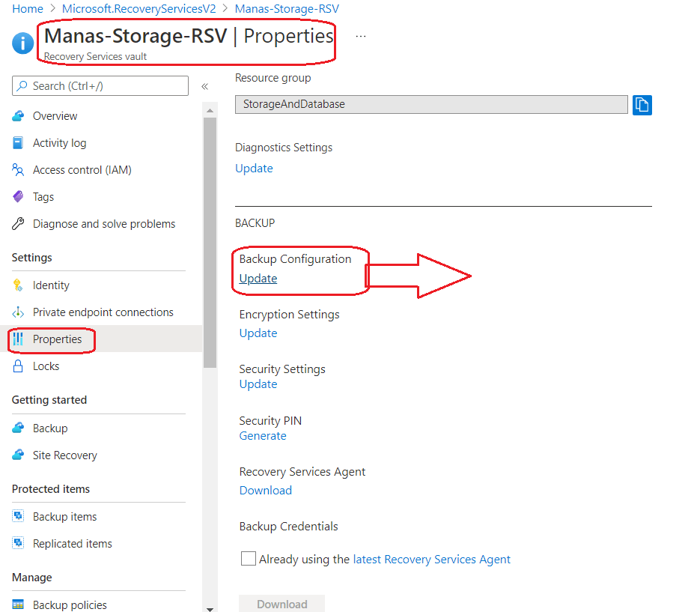Click the grey Download button at the bottom
The image size is (700, 612).
pyautogui.click(x=281, y=604)
